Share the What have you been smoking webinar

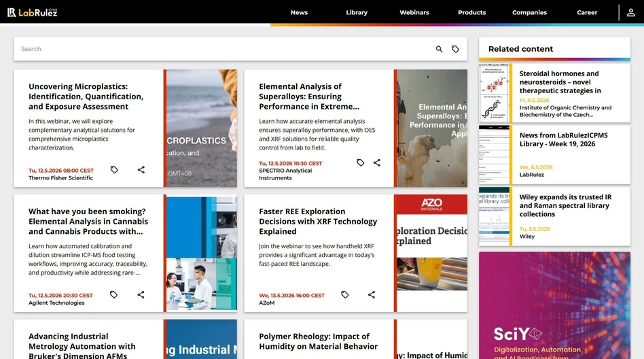(x=141, y=295)
